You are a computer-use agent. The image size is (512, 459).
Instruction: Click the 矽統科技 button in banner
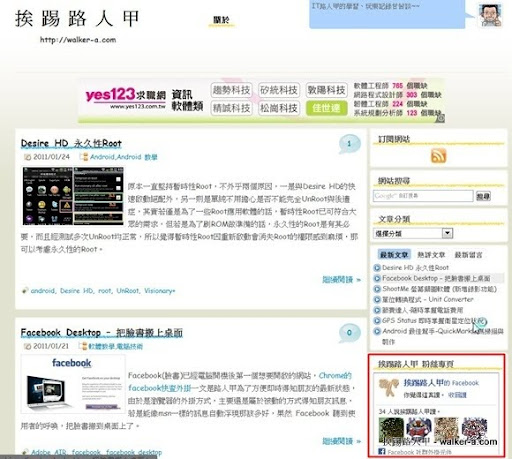click(x=279, y=90)
